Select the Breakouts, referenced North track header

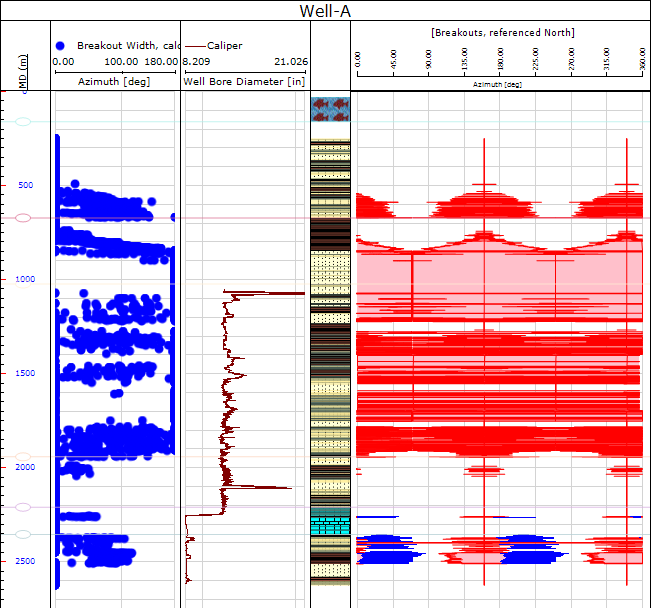502,33
